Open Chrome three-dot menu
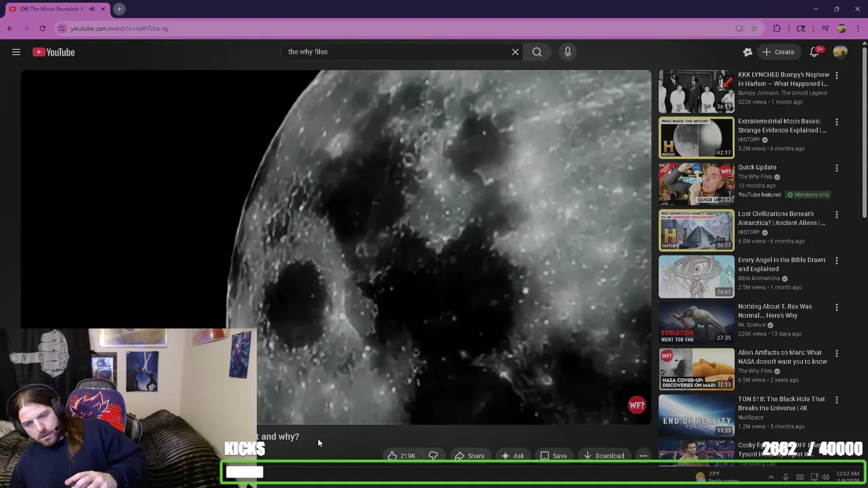 tap(859, 28)
